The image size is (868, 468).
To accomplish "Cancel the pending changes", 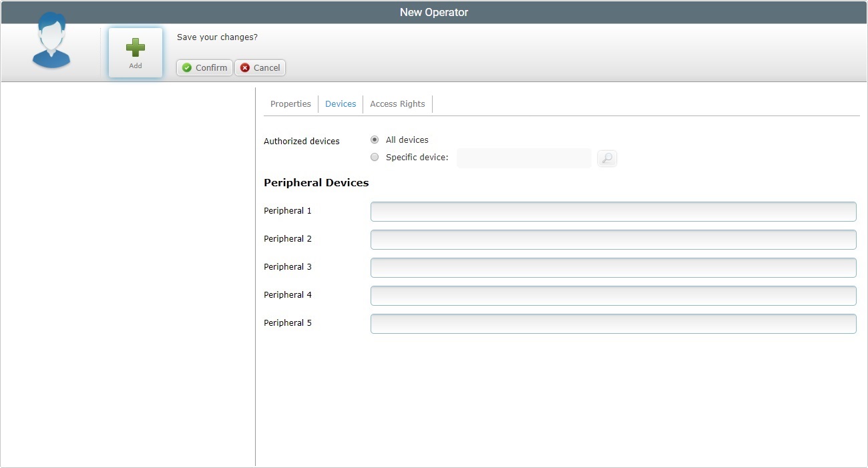I will coord(260,67).
